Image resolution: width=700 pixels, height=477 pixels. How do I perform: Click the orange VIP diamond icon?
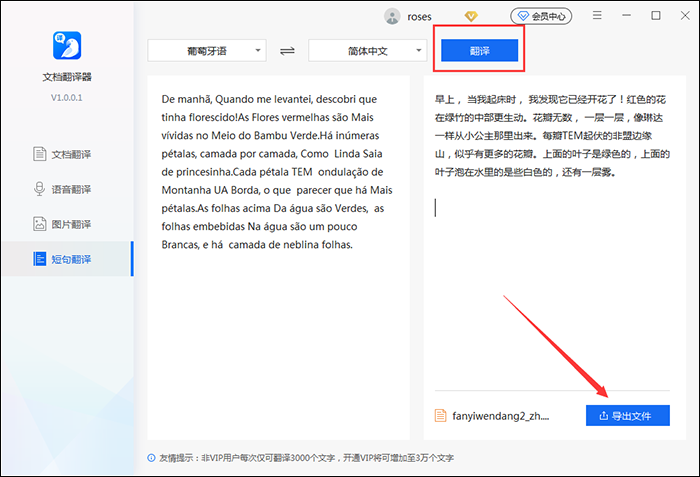pyautogui.click(x=472, y=16)
